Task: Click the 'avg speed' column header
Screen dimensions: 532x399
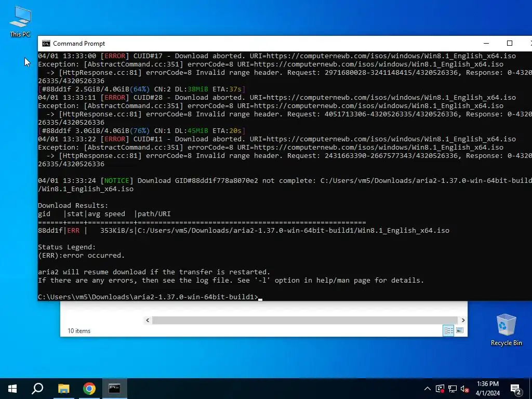Action: pyautogui.click(x=107, y=214)
